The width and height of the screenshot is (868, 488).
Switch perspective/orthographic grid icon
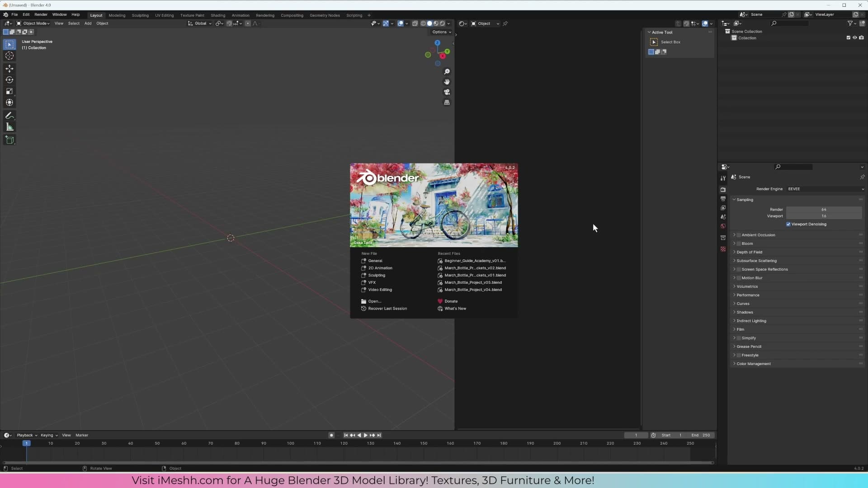click(447, 103)
